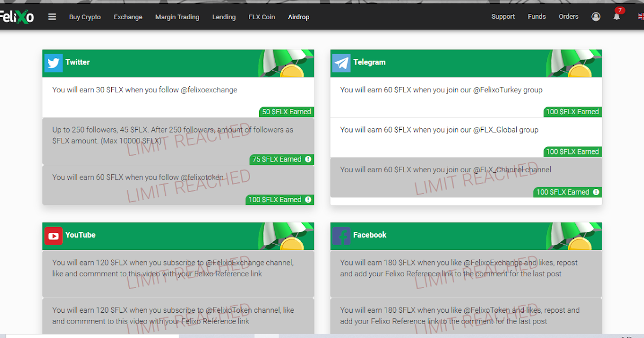This screenshot has height=338, width=644.
Task: Click the Twitter card heading
Action: click(78, 62)
